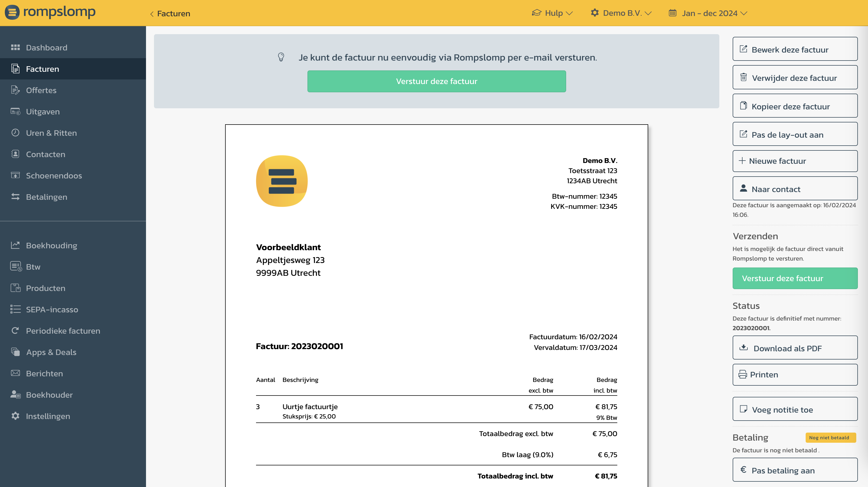Open Contacten via the contact icon
The height and width of the screenshot is (487, 868).
[15, 154]
